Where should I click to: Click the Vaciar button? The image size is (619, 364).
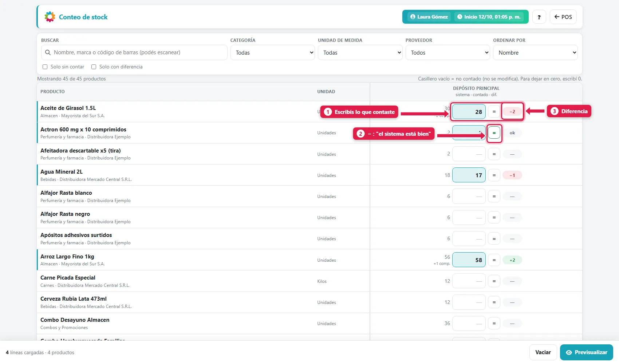(x=543, y=352)
